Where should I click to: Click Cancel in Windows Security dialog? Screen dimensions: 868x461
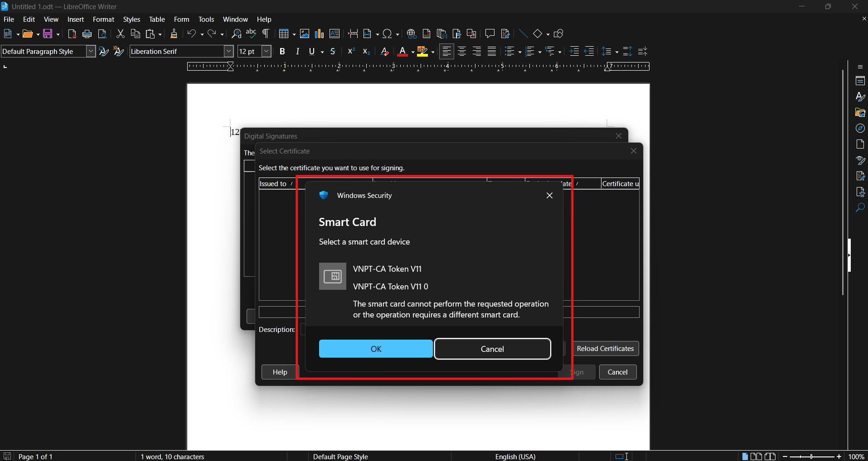point(492,349)
